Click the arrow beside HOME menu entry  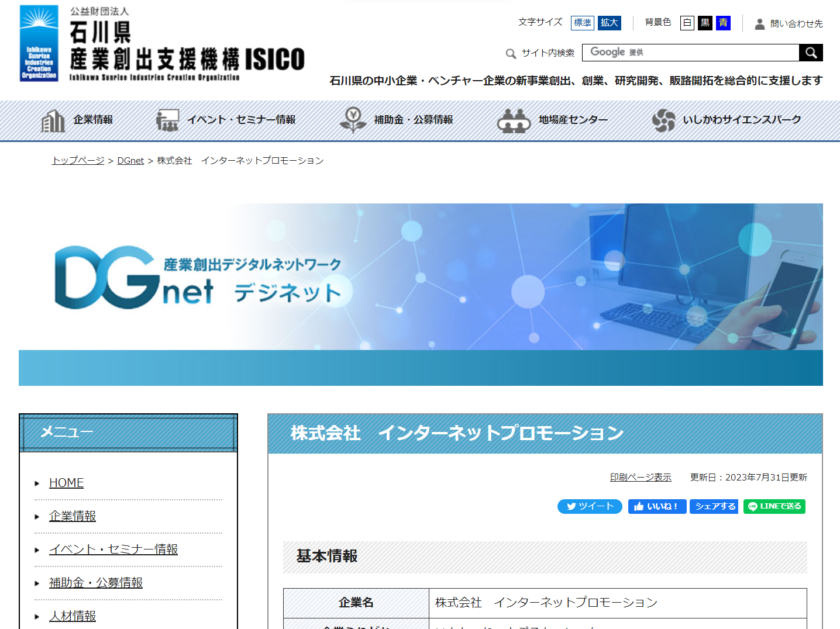(36, 483)
